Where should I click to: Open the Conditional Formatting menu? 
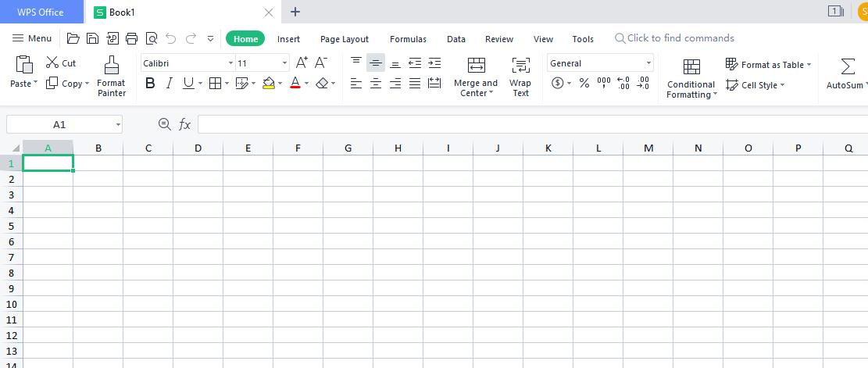(x=691, y=78)
